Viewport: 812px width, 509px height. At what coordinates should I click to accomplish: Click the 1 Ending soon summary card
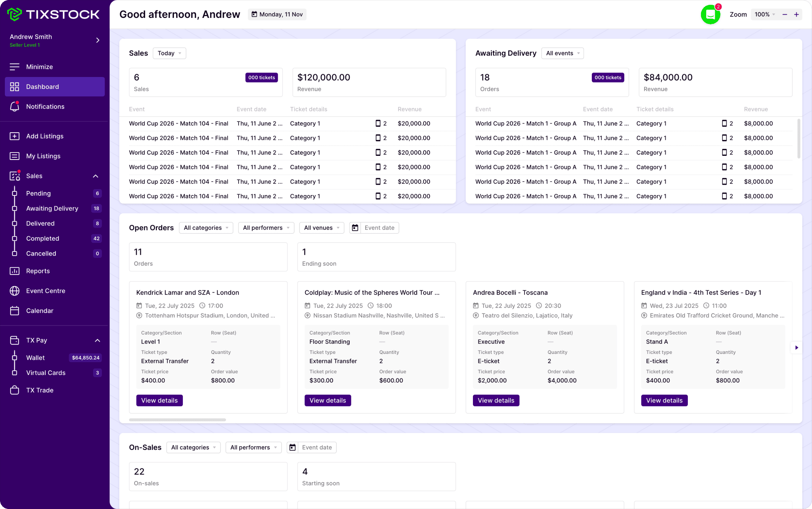[x=376, y=257]
